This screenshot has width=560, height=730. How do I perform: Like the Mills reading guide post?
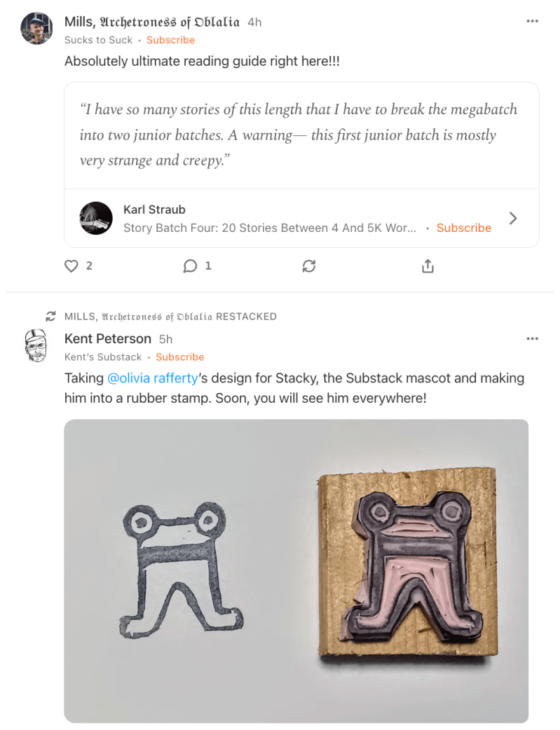tap(71, 266)
